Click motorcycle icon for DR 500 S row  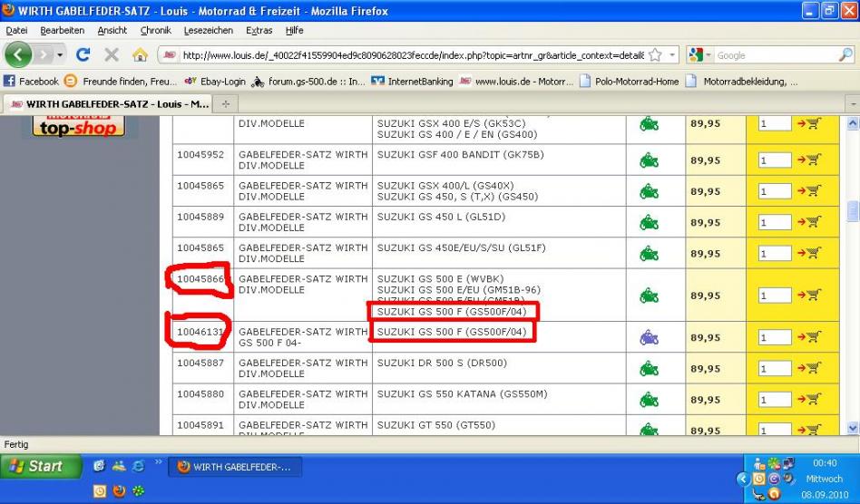click(x=649, y=369)
